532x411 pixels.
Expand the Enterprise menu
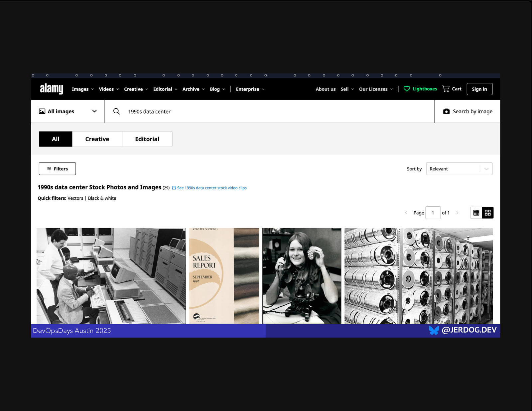(250, 89)
